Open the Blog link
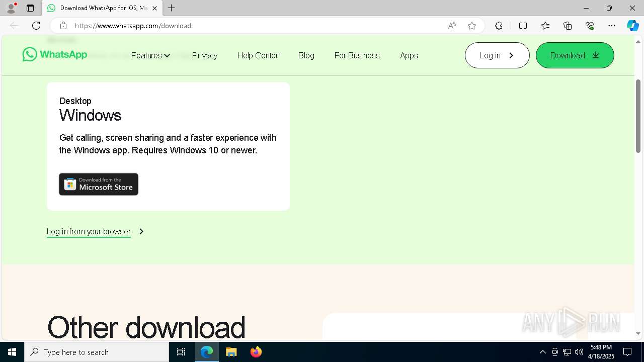 306,55
